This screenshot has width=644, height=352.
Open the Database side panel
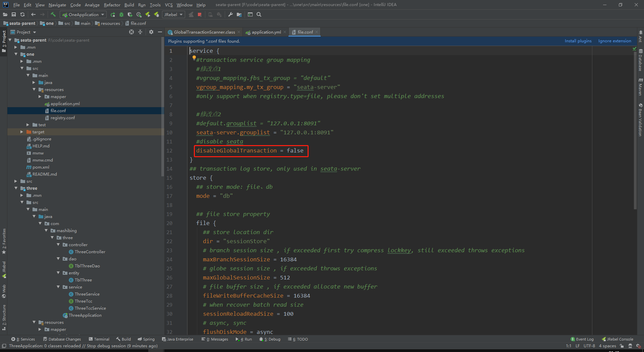pyautogui.click(x=640, y=60)
